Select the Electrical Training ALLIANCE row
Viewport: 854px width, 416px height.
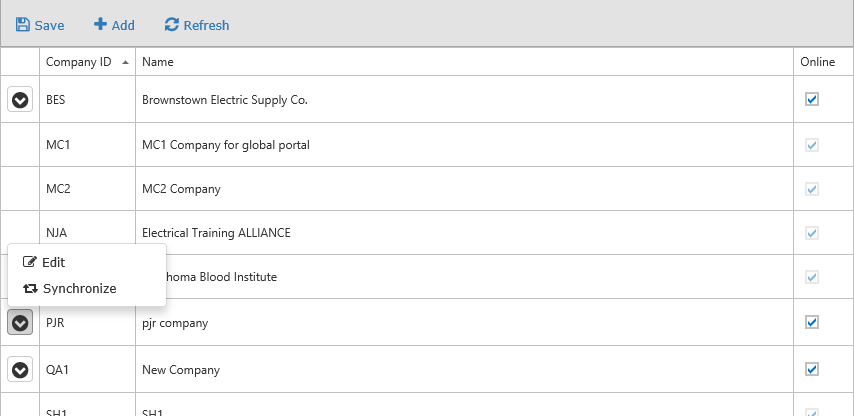(216, 233)
